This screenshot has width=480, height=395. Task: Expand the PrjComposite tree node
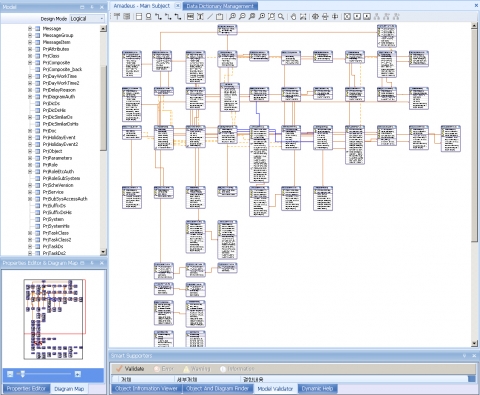(30, 63)
